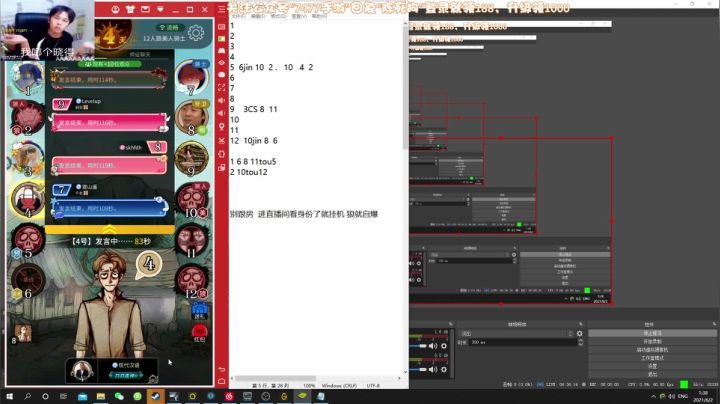720x404 pixels.
Task: Click the volume up icon in emulator sidebar
Action: tap(222, 100)
